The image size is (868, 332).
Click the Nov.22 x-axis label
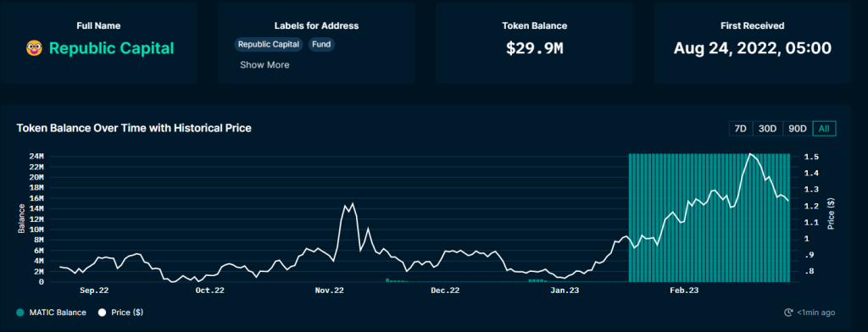(330, 290)
